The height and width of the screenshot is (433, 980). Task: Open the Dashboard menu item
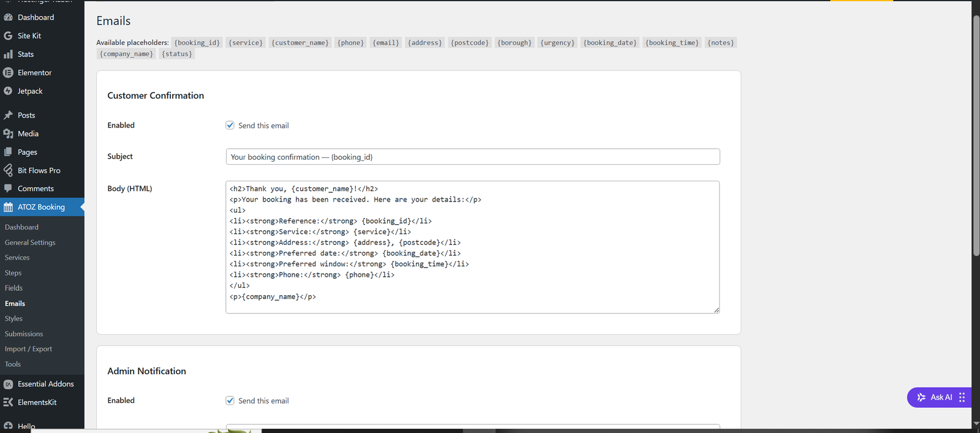coord(36,17)
